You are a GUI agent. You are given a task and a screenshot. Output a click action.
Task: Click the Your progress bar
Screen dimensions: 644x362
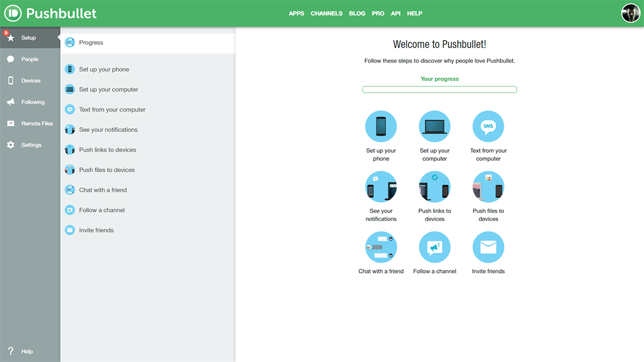click(440, 90)
